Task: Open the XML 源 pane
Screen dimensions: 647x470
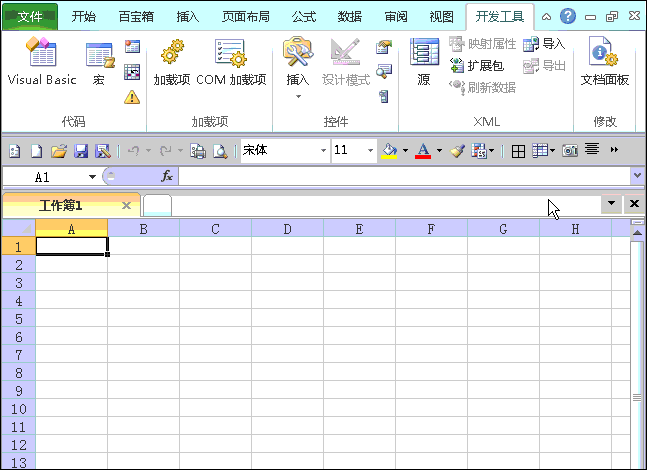Action: click(424, 62)
